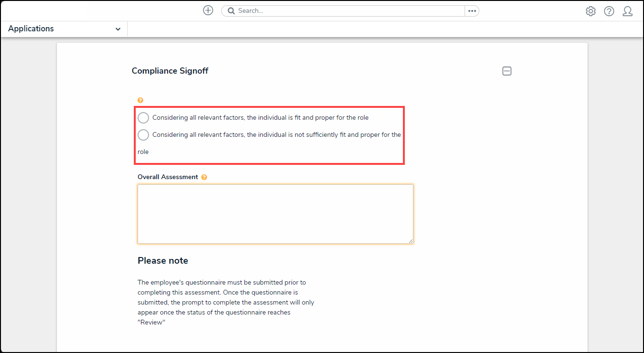The height and width of the screenshot is (353, 644).
Task: Collapse the Compliance Signoff section
Action: coord(506,71)
